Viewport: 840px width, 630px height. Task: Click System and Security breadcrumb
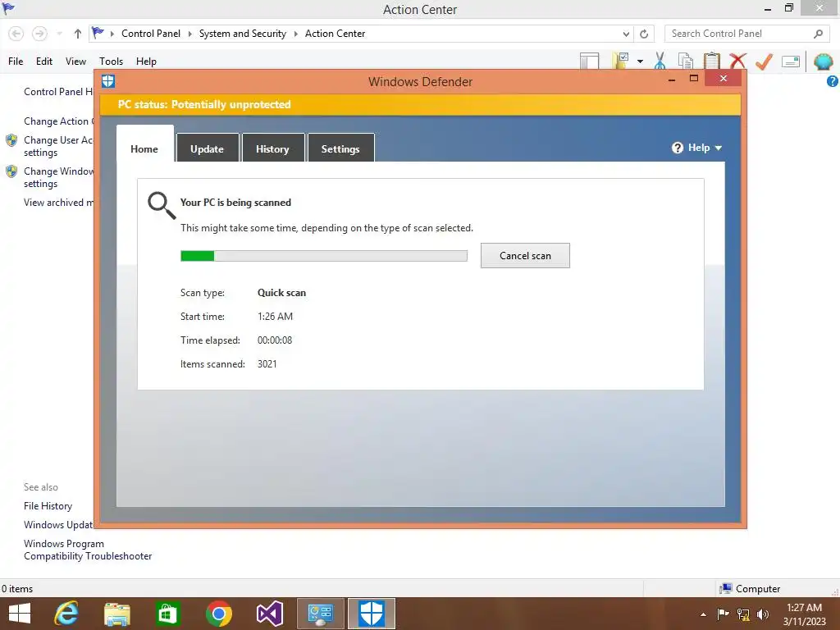pos(243,33)
